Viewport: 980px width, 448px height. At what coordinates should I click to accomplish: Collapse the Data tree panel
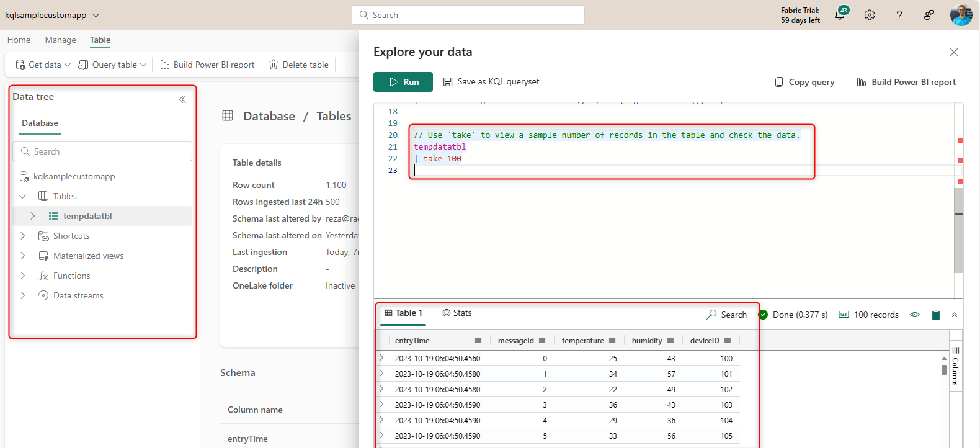click(182, 99)
